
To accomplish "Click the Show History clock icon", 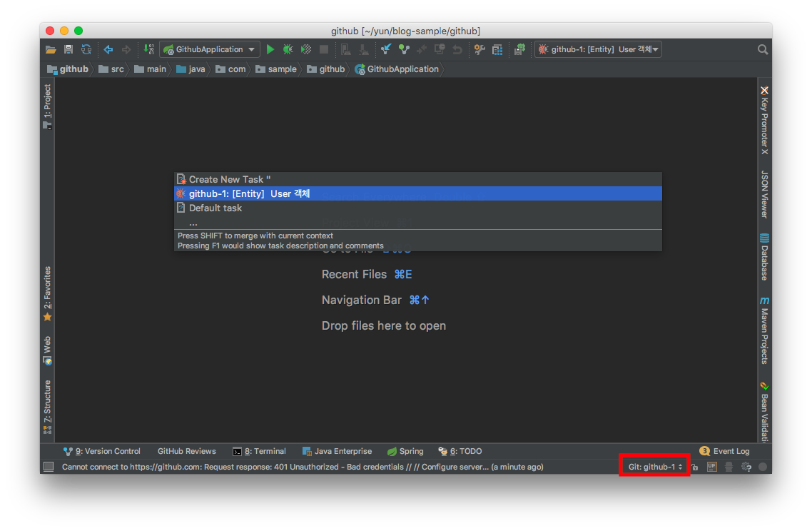I will click(440, 49).
